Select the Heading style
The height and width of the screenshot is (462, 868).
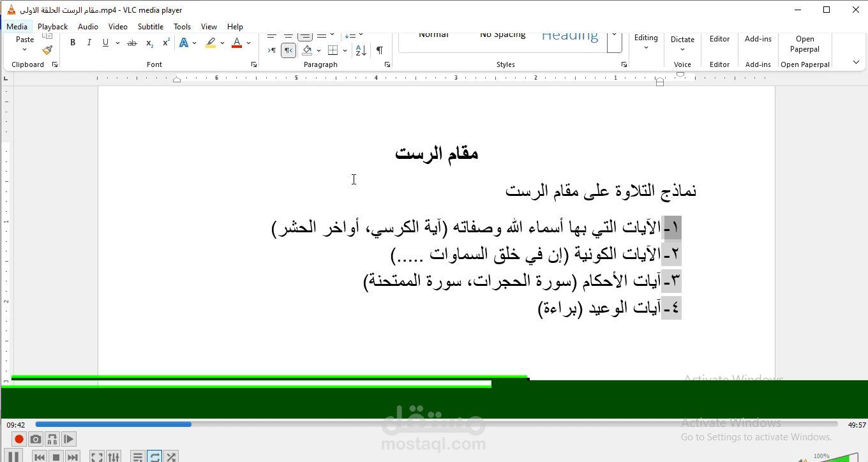[570, 36]
